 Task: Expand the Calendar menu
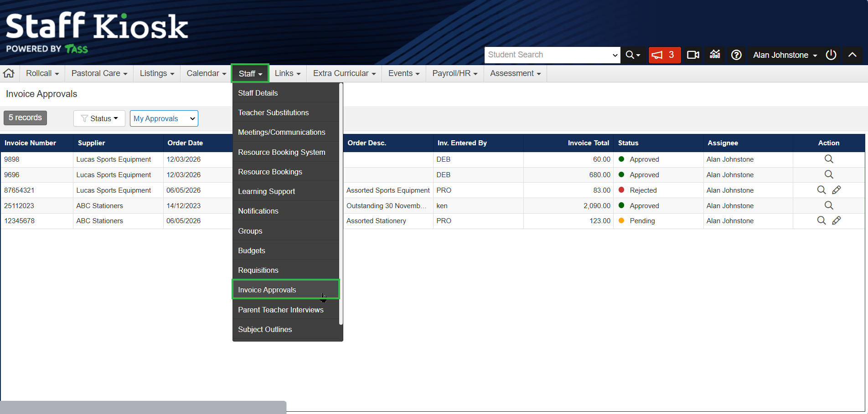(x=206, y=73)
